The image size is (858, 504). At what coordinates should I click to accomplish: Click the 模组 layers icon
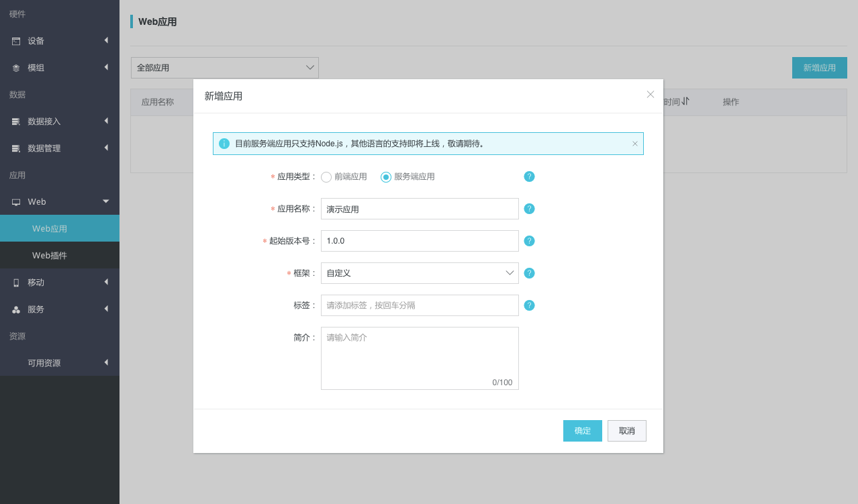click(16, 68)
